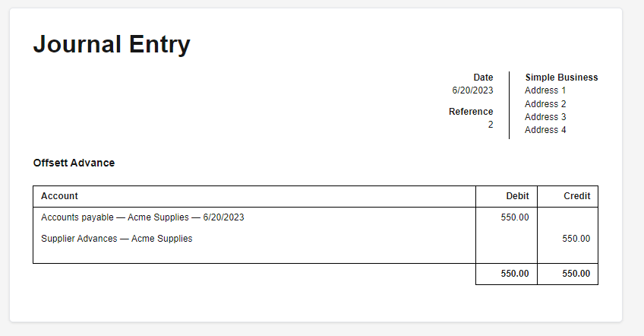Select the Reference label

pyautogui.click(x=471, y=112)
